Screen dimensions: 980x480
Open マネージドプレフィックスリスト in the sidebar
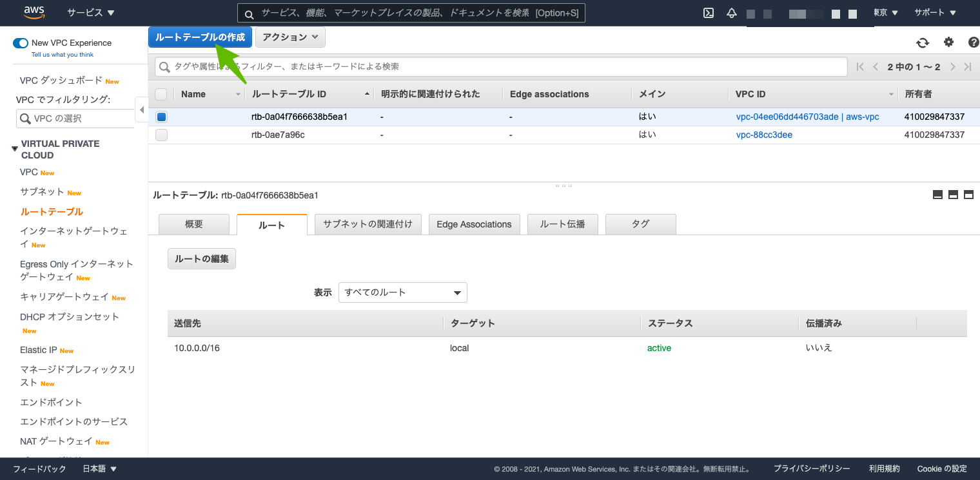point(78,376)
